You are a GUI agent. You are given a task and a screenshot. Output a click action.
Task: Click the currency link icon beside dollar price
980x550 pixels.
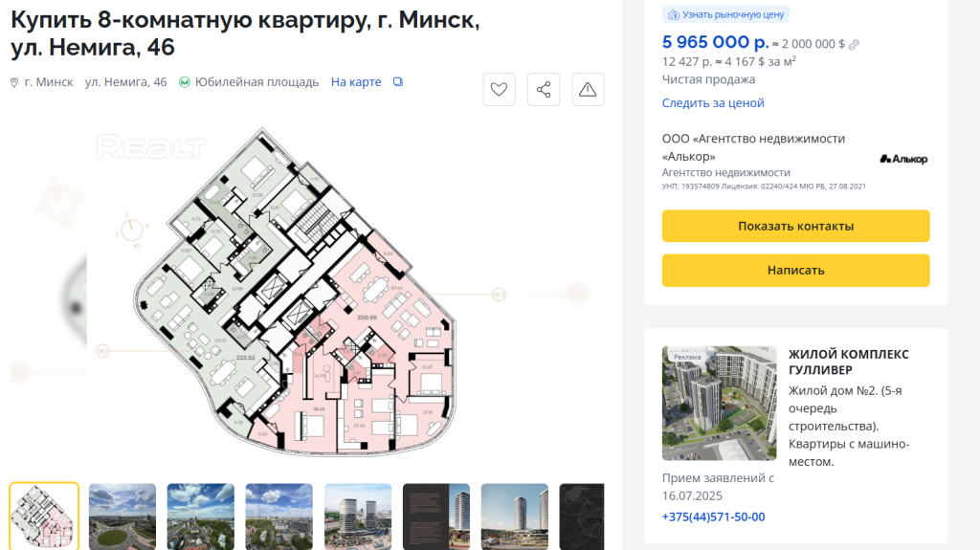click(x=854, y=44)
